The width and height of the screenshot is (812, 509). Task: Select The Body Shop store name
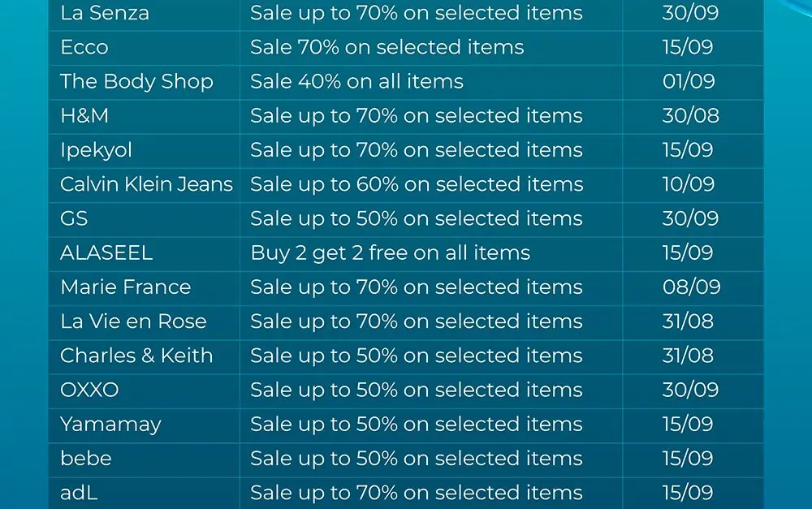[136, 82]
